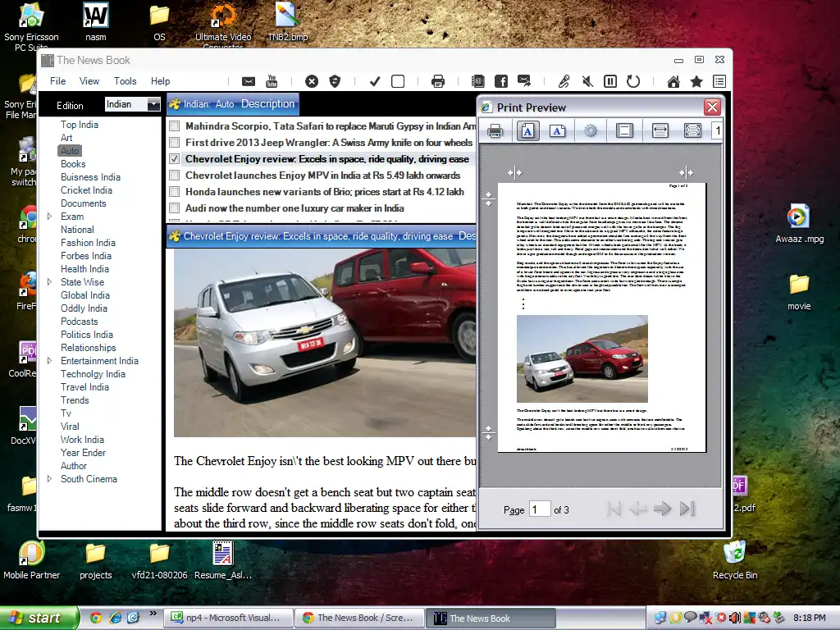Switch to np4 - Microsoft Visual taskbar button
840x630 pixels.
tap(230, 618)
